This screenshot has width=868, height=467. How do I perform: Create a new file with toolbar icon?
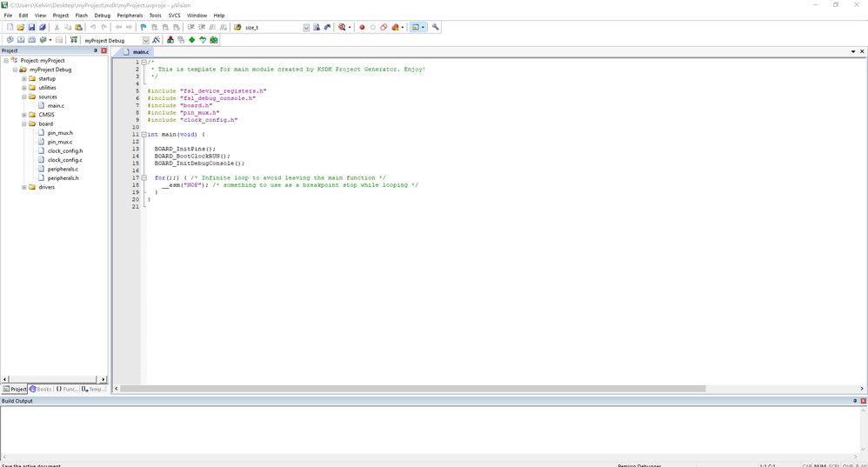10,27
